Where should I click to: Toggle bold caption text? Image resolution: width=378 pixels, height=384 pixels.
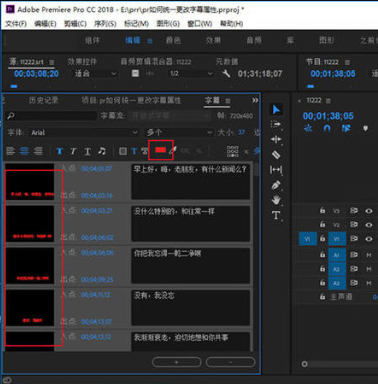point(60,151)
